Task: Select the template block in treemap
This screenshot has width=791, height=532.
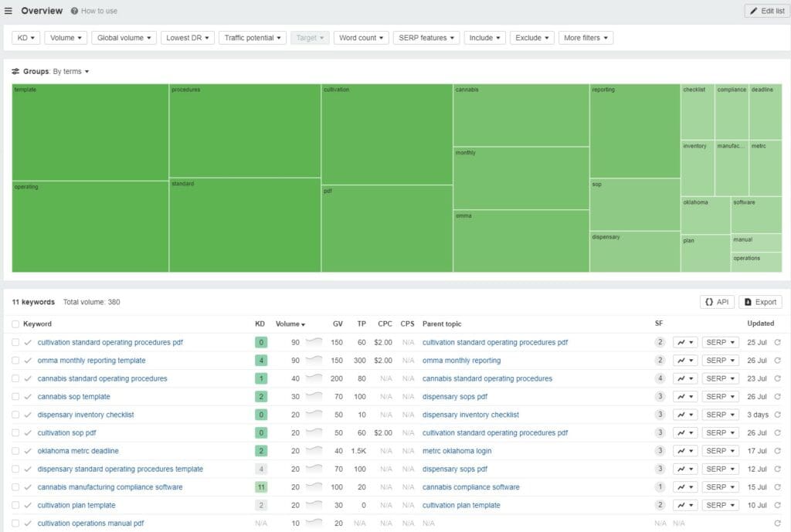Action: (x=90, y=132)
